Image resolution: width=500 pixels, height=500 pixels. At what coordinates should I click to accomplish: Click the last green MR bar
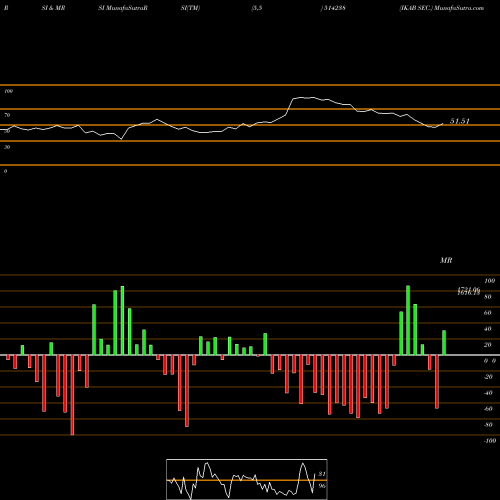click(x=444, y=343)
